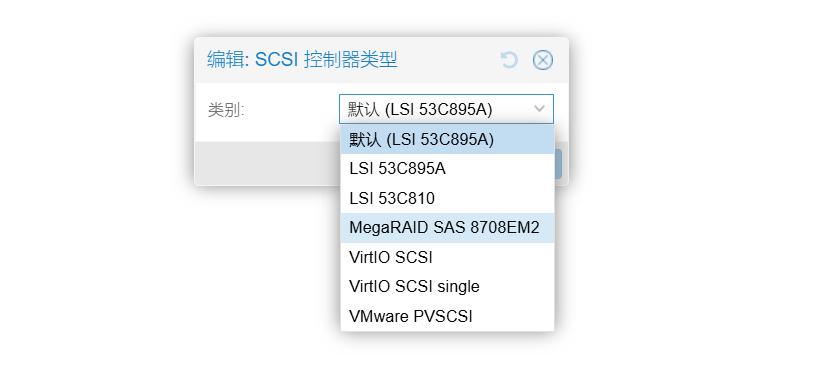Choose the LSI 53C895A option
This screenshot has width=826, height=376.
447,169
